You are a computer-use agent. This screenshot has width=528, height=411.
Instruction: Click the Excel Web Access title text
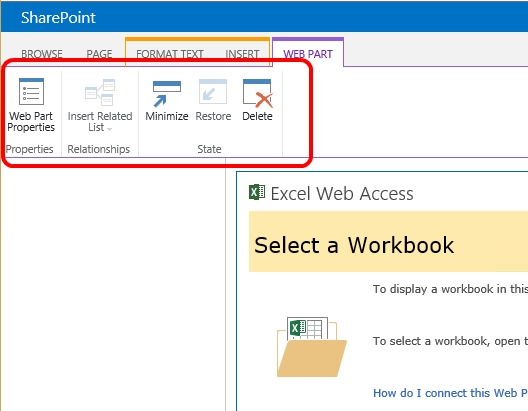point(342,194)
